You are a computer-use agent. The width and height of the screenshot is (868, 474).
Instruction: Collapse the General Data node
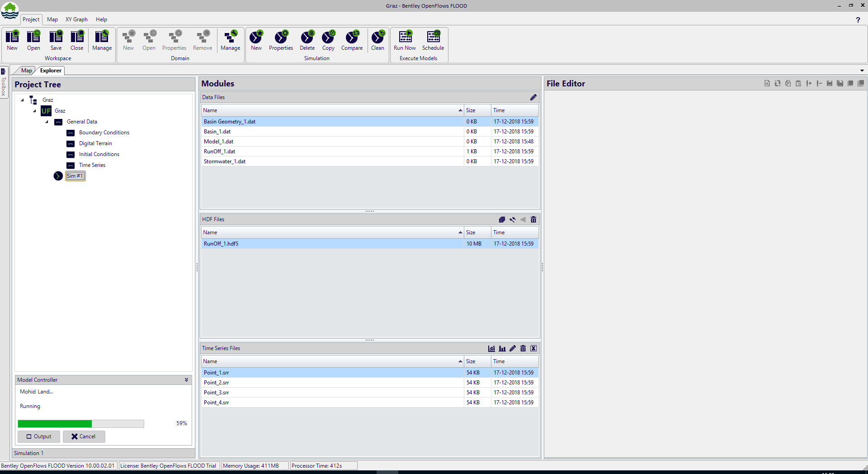pyautogui.click(x=47, y=122)
